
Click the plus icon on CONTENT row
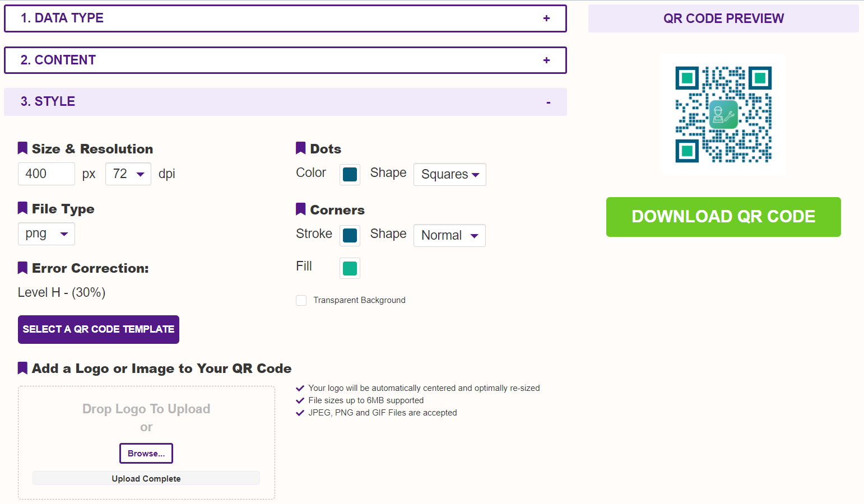click(x=546, y=60)
